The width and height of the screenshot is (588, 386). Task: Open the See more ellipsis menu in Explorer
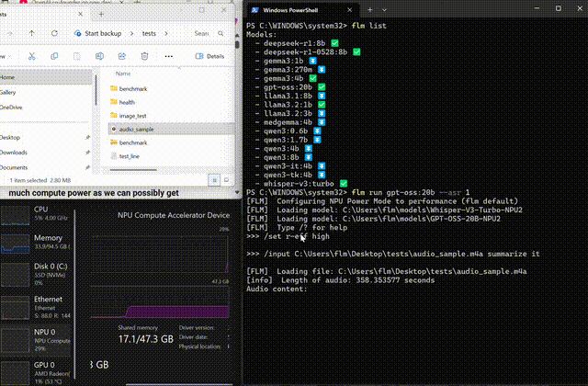pos(169,56)
